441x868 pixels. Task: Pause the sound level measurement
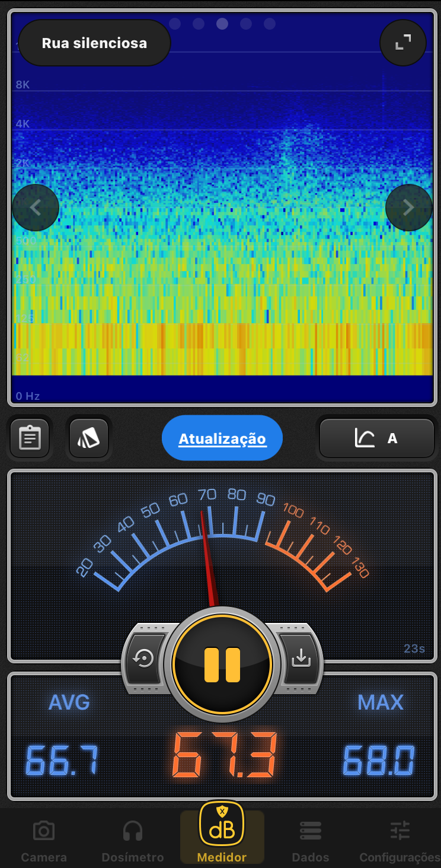(x=222, y=664)
